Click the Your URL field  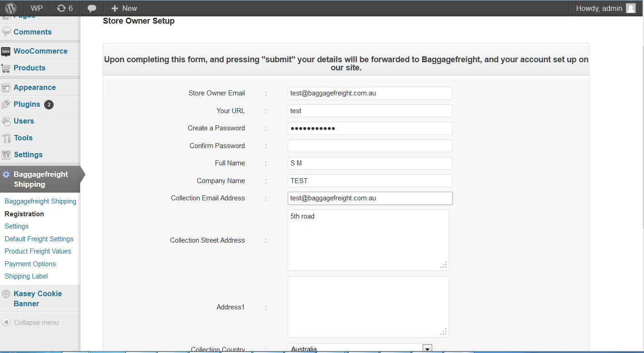pyautogui.click(x=370, y=111)
